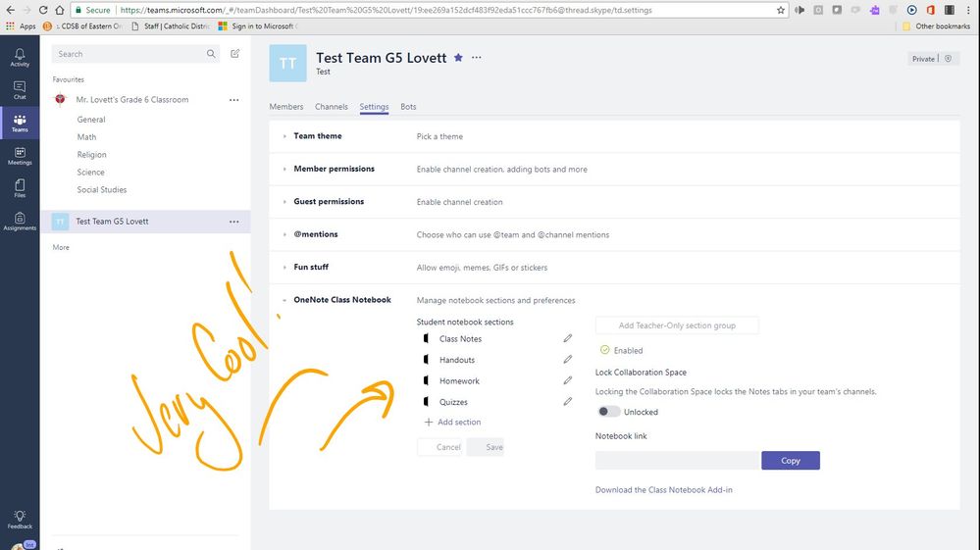Open the Apps shortcut in bookmarks bar

(x=21, y=26)
